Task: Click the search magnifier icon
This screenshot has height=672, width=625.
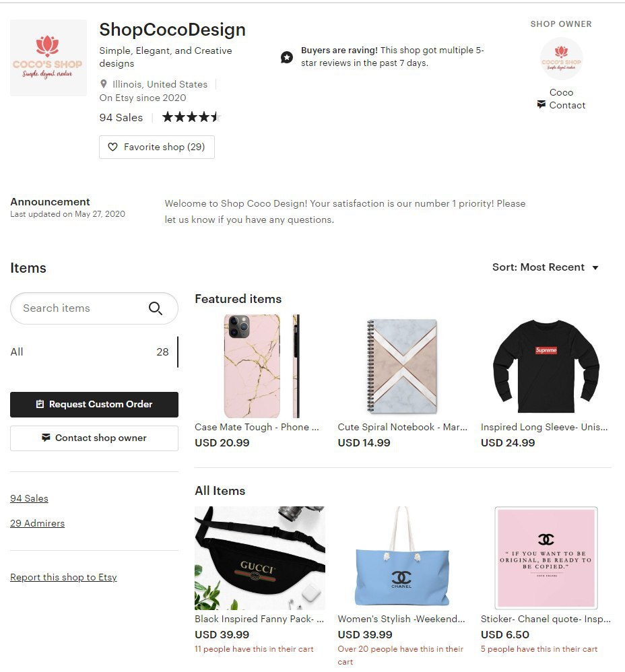Action: pos(155,308)
